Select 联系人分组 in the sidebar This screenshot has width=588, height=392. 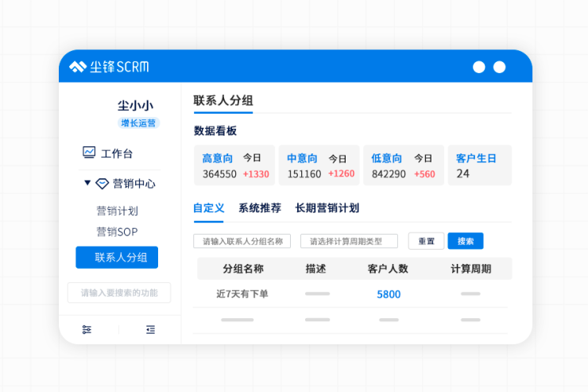click(117, 258)
